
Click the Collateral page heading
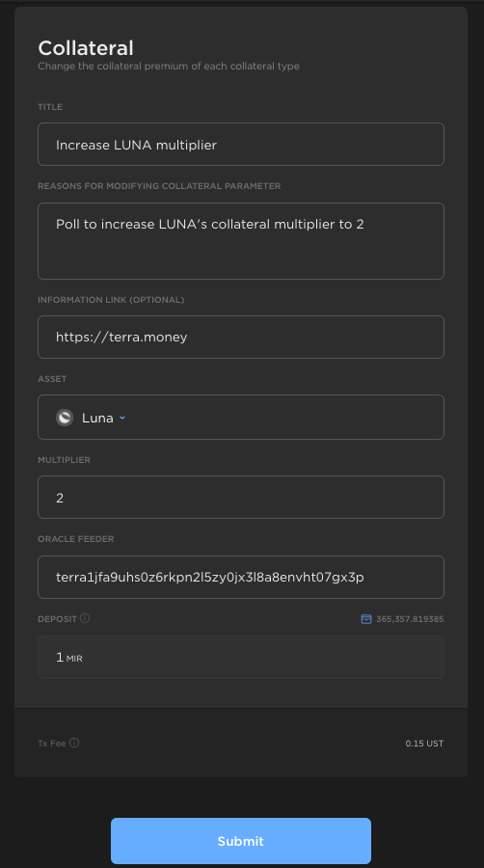tap(86, 48)
